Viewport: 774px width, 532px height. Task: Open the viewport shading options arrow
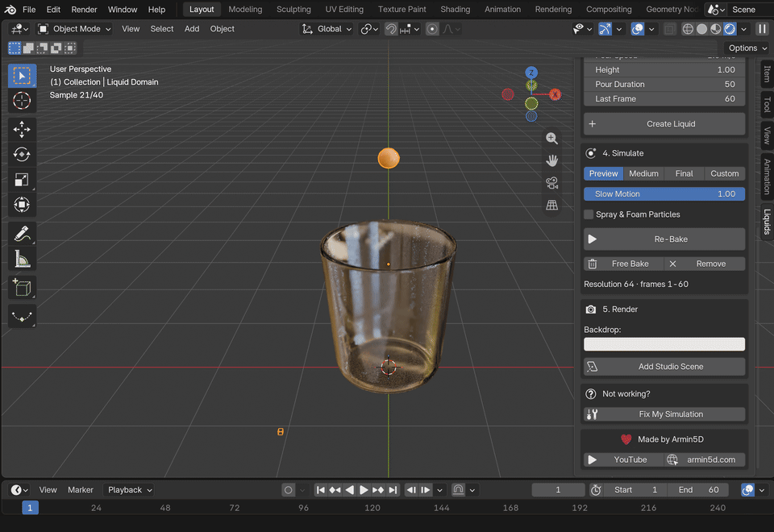744,29
